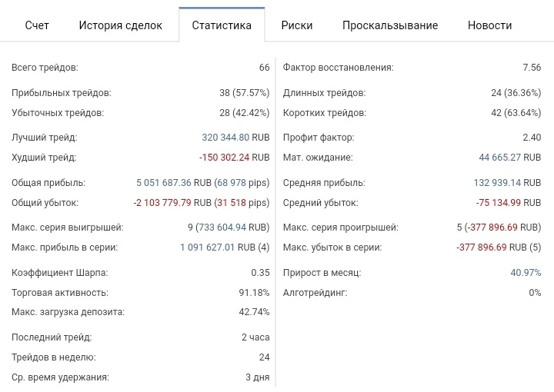The width and height of the screenshot is (554, 392).
Task: Click the Лучший трейд amount 320 344.80
Action: pos(225,138)
